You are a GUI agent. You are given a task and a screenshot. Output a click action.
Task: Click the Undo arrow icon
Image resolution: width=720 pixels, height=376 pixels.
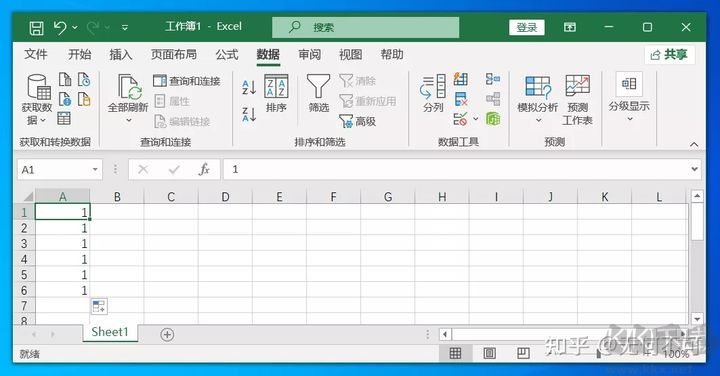tap(60, 27)
